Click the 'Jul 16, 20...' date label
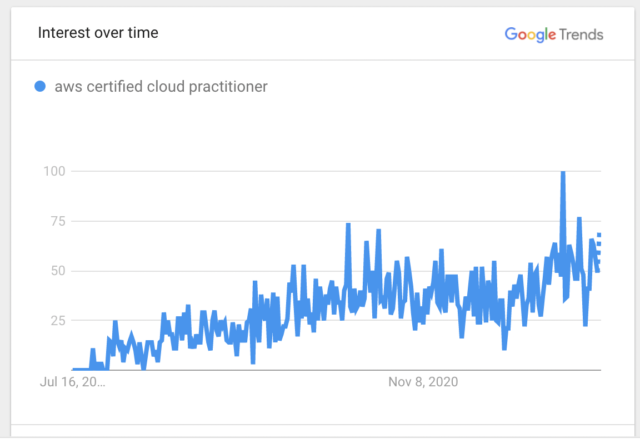 point(71,381)
